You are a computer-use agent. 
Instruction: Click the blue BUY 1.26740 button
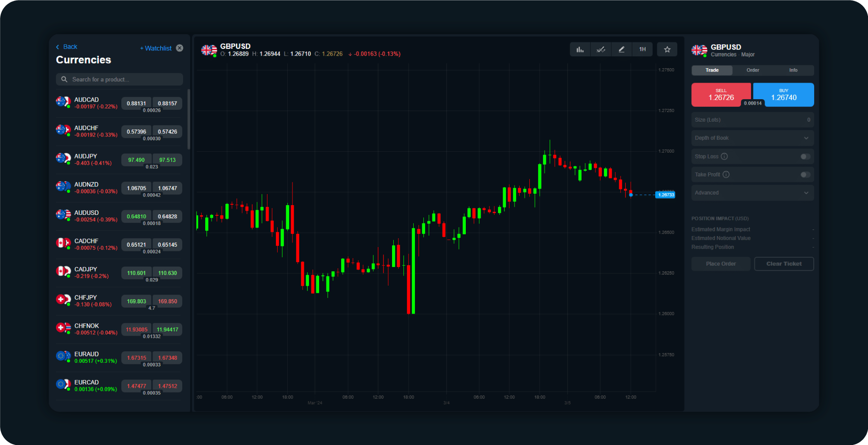point(784,95)
